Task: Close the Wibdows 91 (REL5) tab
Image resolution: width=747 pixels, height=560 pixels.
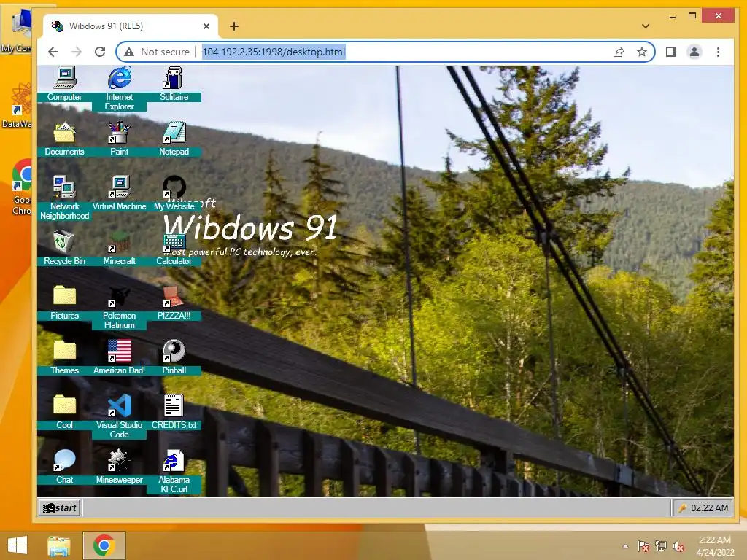Action: 206,26
